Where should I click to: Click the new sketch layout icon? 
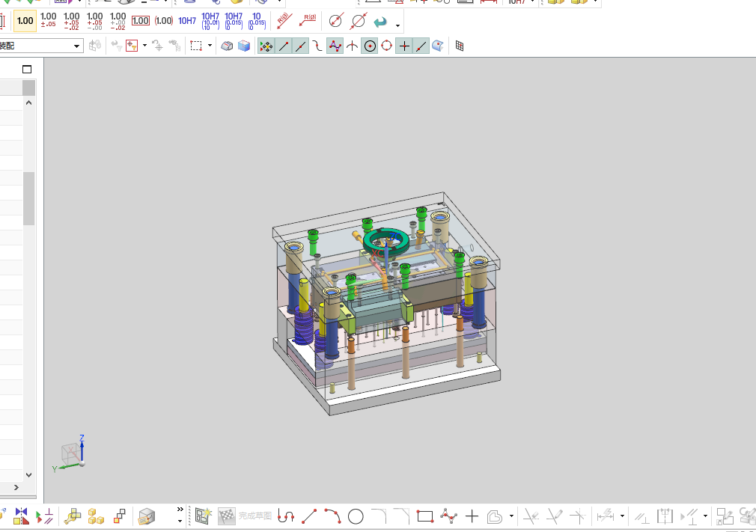[203, 516]
